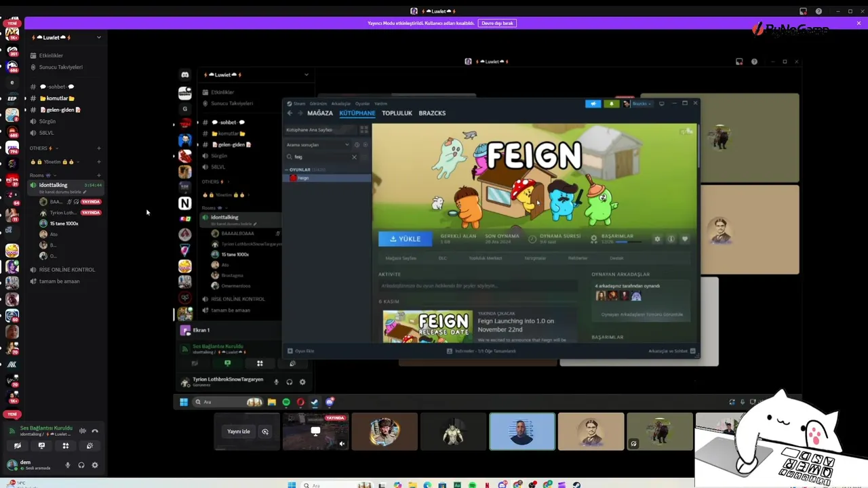Pop out the stream next to Yayını İzle
The height and width of the screenshot is (488, 868).
[x=265, y=431]
